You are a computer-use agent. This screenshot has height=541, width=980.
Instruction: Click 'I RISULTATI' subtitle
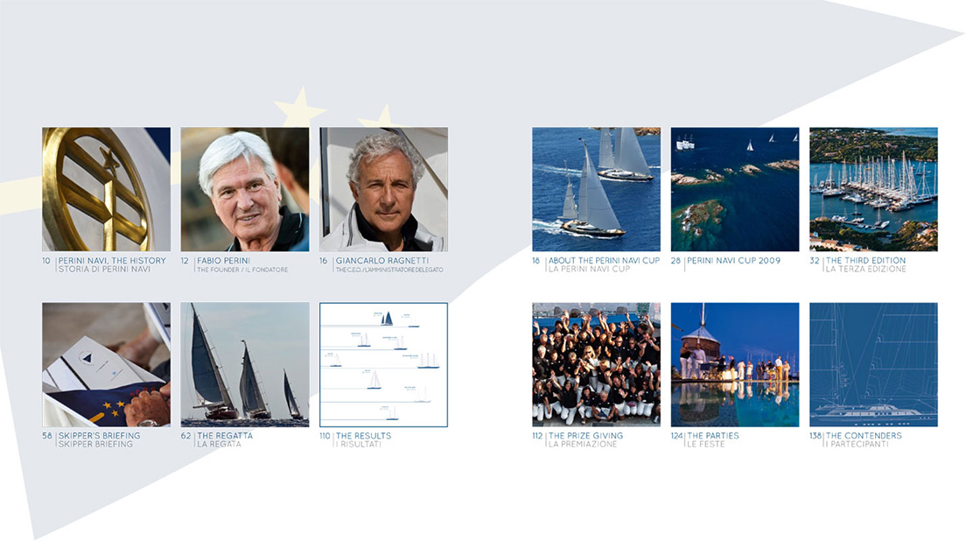point(359,444)
